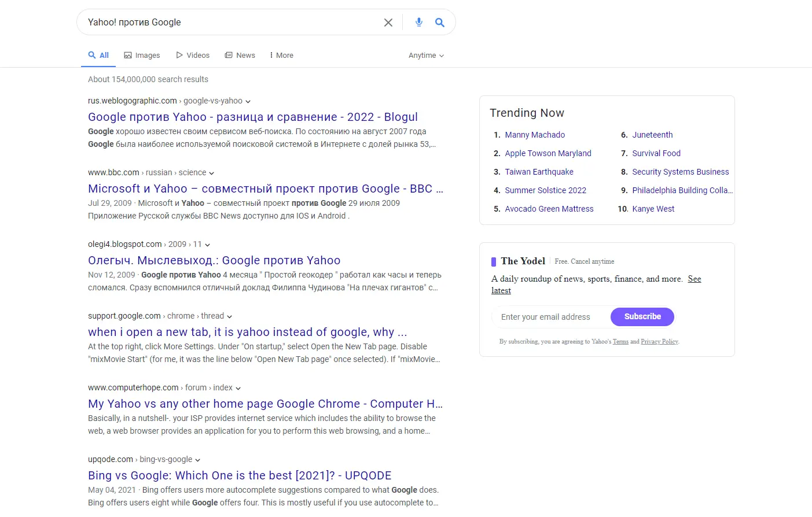This screenshot has width=812, height=517.
Task: Open trending topic Kanye West
Action: (x=653, y=209)
